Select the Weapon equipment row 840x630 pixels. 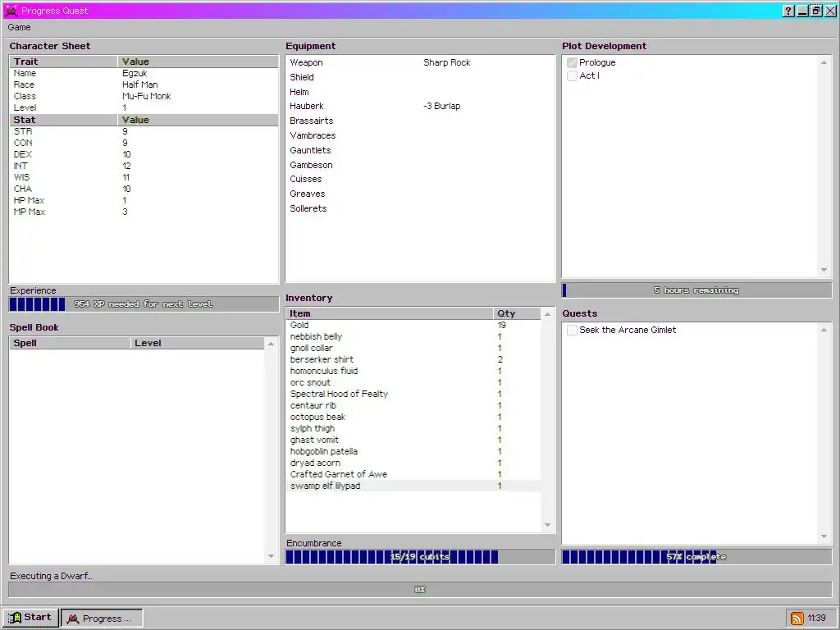tap(420, 62)
